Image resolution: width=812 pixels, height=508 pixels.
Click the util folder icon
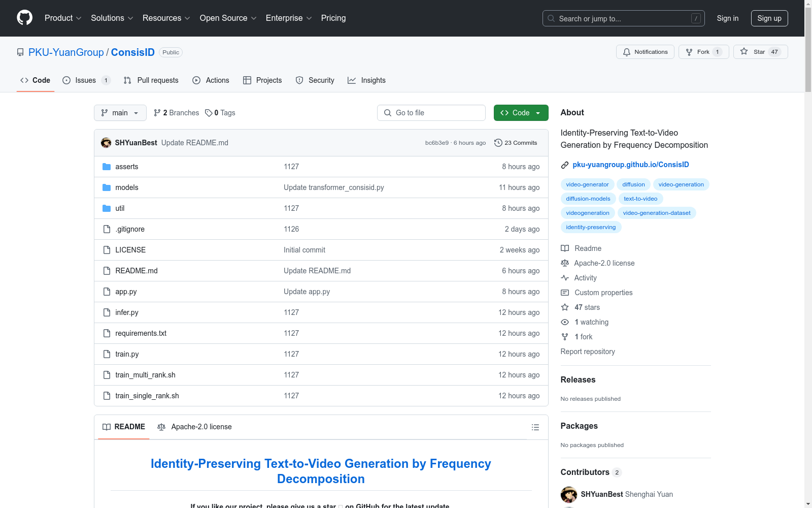(x=107, y=208)
